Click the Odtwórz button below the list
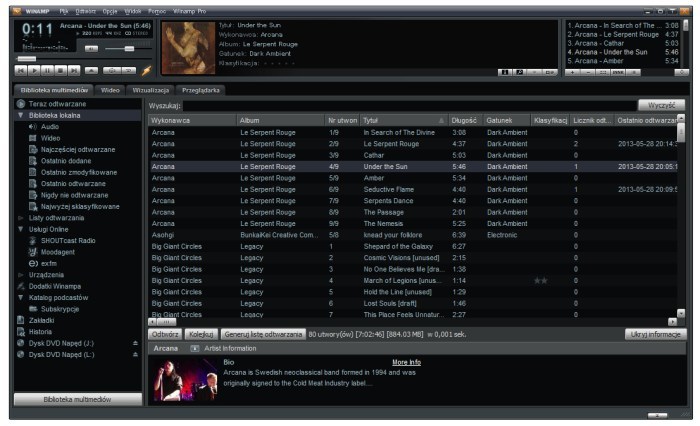 point(165,334)
